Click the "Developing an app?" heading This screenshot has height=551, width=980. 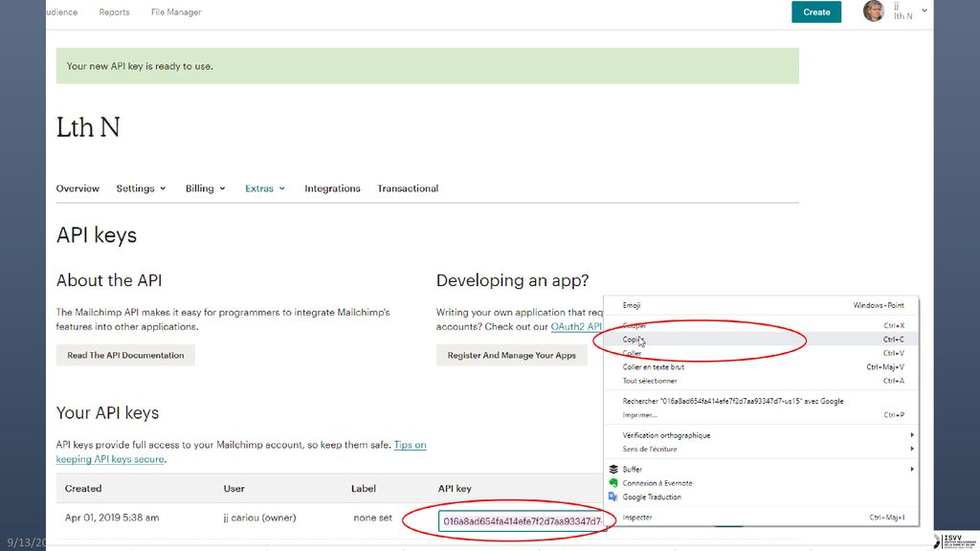tap(513, 280)
